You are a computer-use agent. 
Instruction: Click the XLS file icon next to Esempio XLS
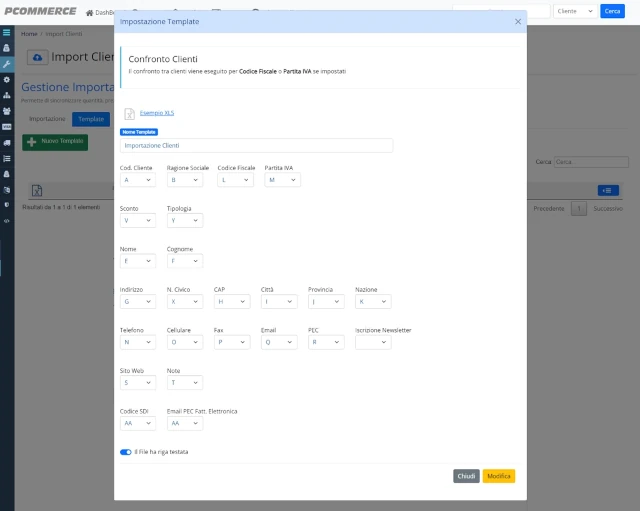click(x=129, y=113)
